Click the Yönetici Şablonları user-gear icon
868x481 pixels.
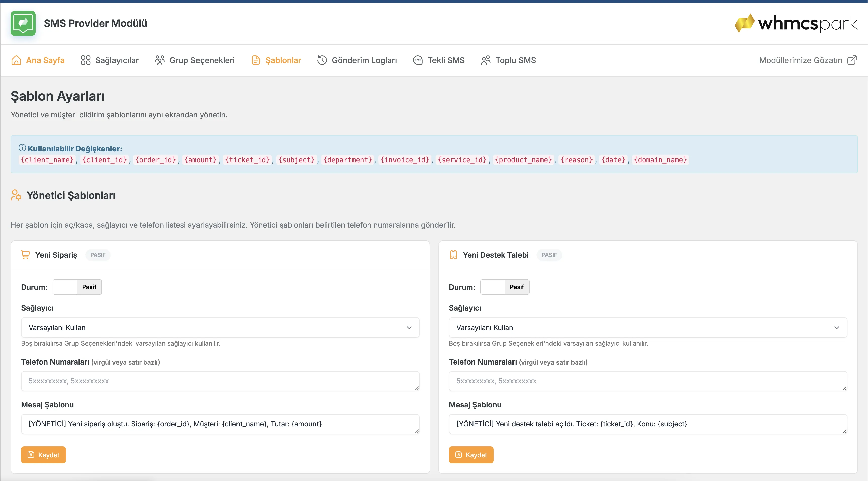16,195
